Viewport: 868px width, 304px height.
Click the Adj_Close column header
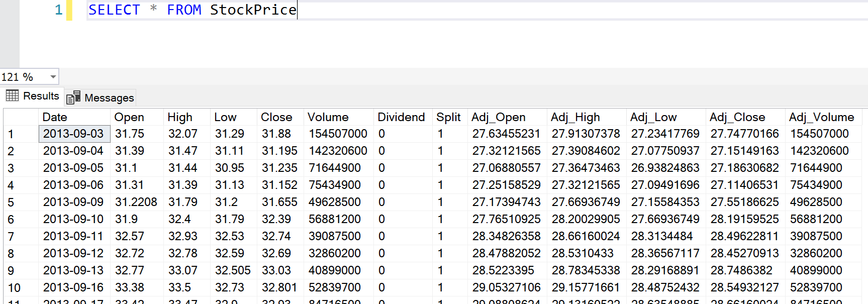click(x=737, y=117)
